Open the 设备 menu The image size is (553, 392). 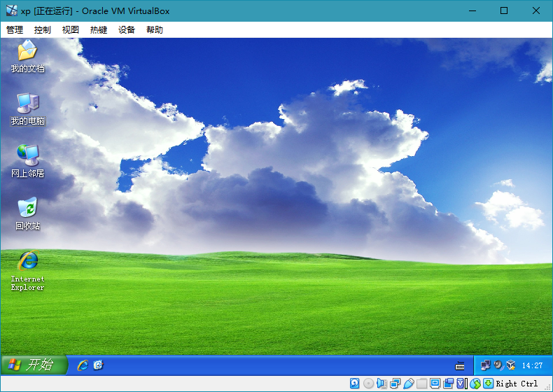pos(127,30)
